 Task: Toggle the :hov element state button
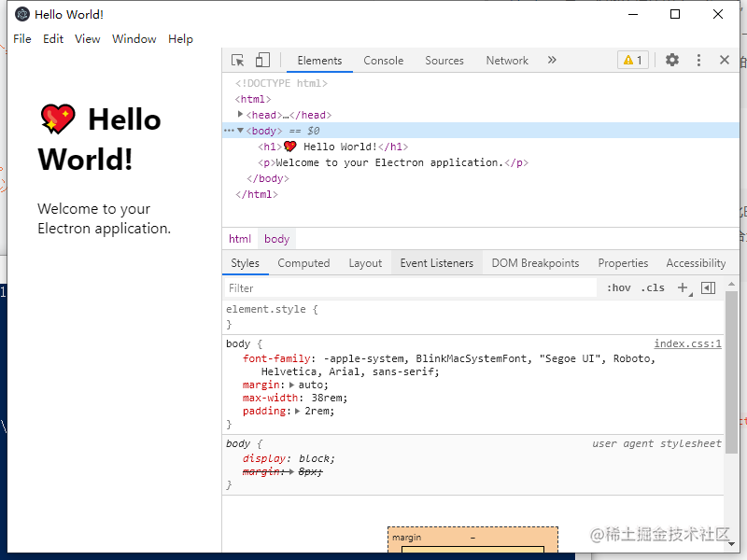point(618,287)
